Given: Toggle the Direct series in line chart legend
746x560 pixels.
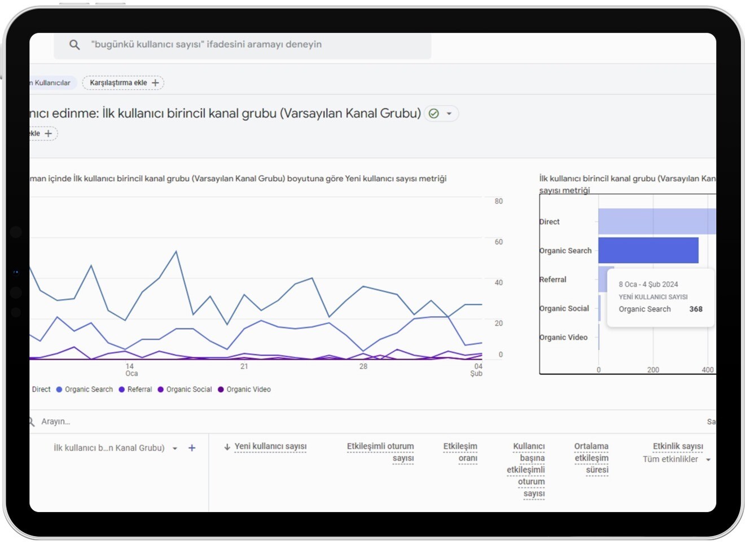Looking at the screenshot, I should [41, 390].
